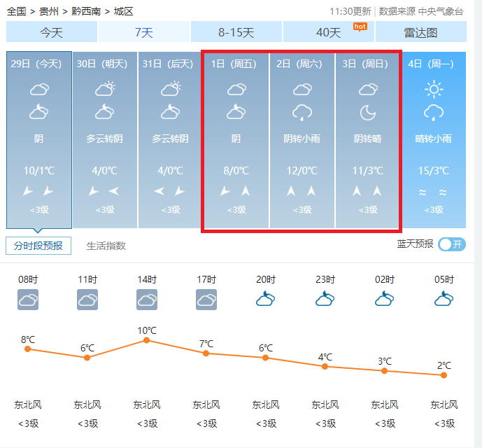Click the 23时 cloudy night icon
The width and height of the screenshot is (482, 448).
325,299
